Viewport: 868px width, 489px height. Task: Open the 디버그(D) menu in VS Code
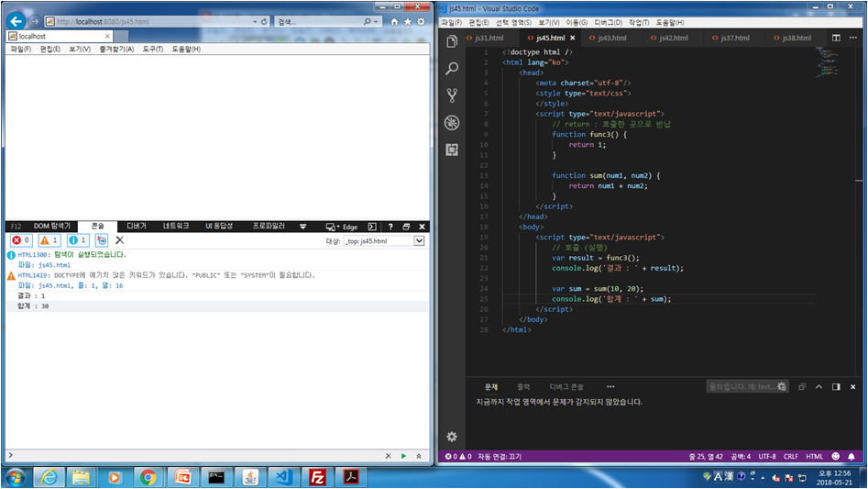click(608, 22)
